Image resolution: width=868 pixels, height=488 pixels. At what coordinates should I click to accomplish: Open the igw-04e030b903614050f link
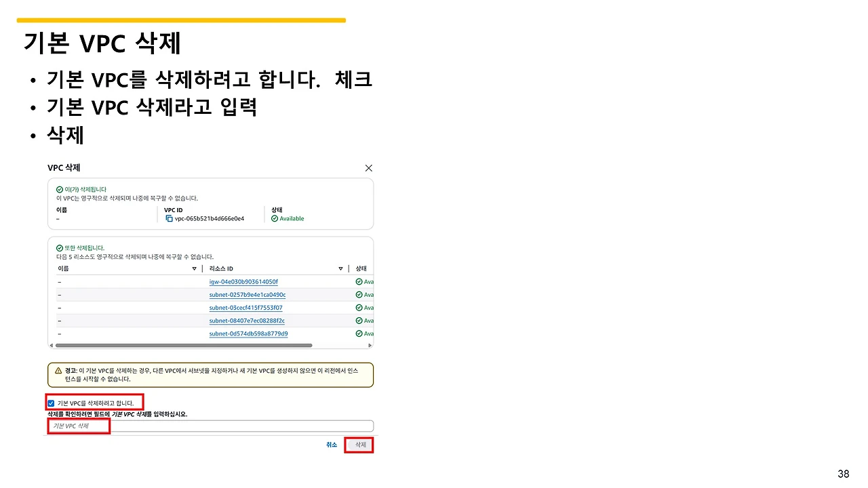245,281
